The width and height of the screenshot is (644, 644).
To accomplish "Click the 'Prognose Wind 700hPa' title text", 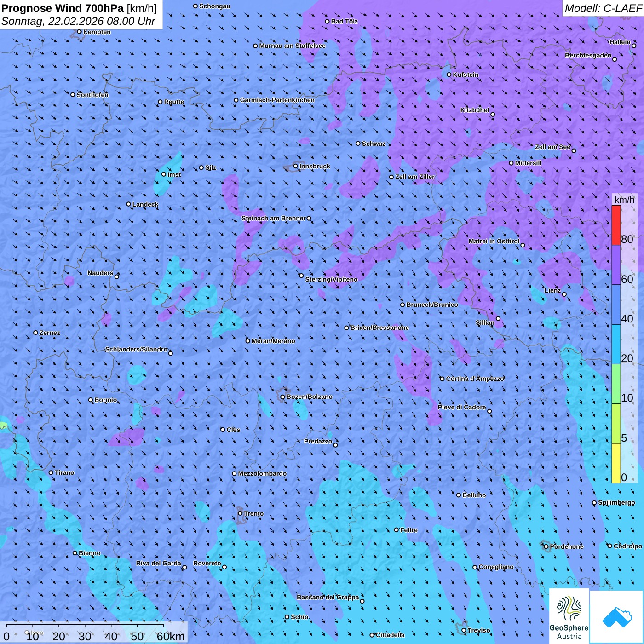I will point(63,8).
